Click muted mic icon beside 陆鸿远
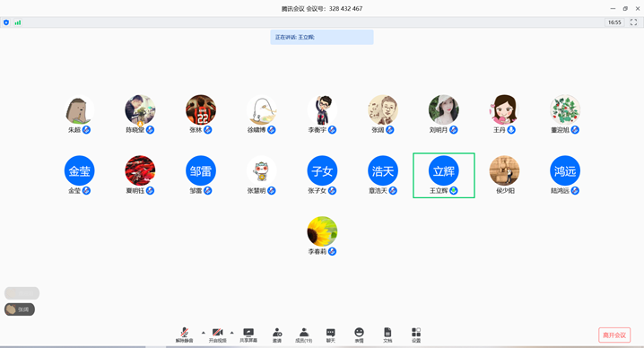644x348 pixels. [575, 191]
